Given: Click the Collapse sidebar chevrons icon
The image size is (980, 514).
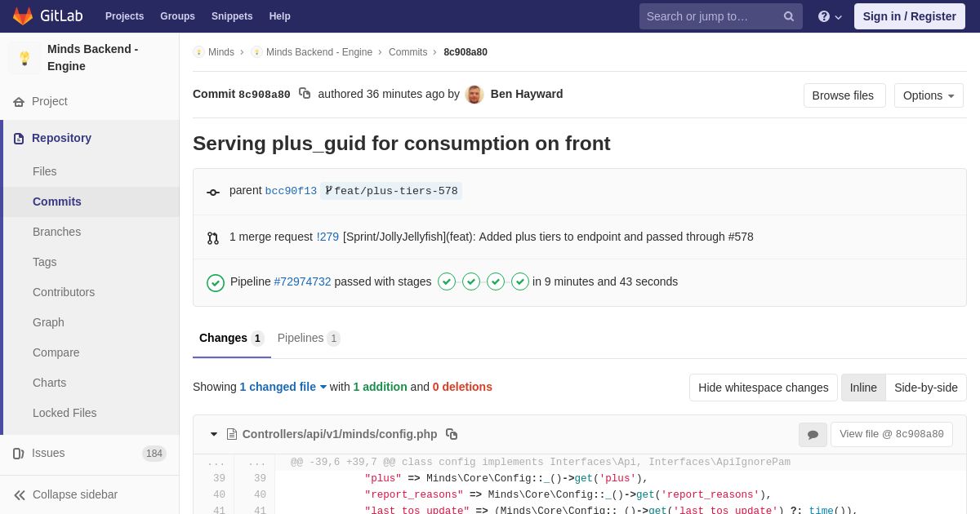Looking at the screenshot, I should 20,494.
